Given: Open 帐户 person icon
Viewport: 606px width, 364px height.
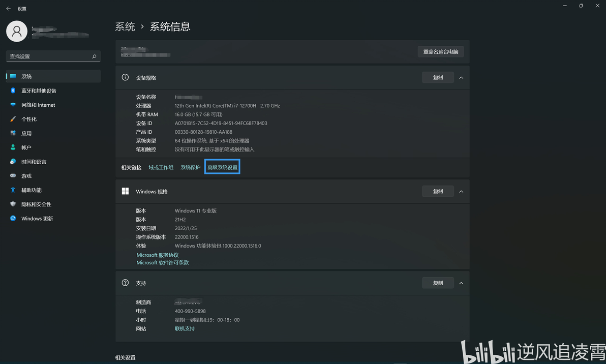Looking at the screenshot, I should tap(13, 147).
